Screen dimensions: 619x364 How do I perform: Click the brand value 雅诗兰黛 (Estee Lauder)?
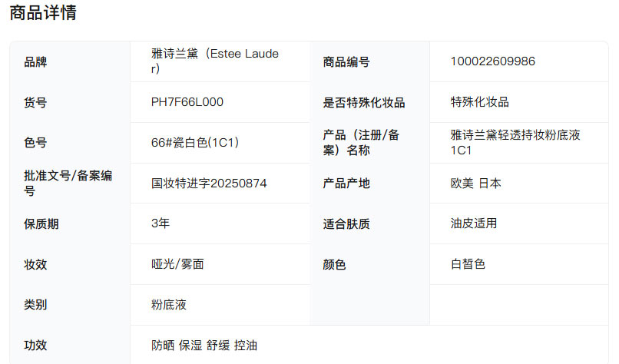coord(215,61)
